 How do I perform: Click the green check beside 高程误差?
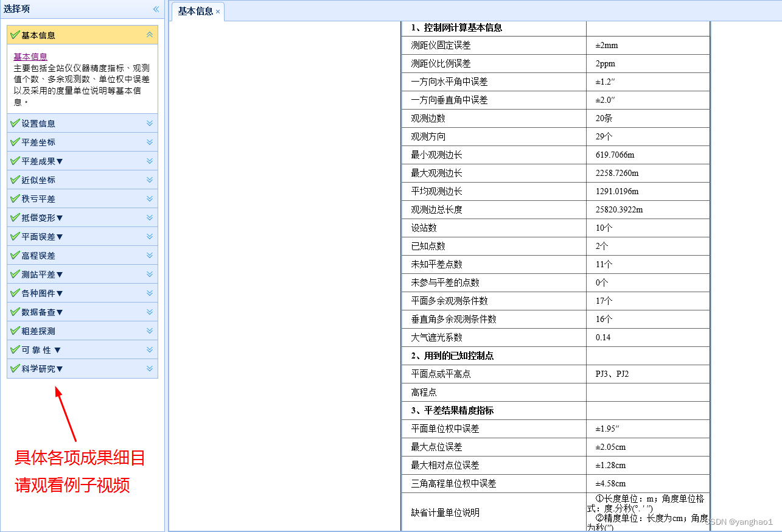coord(15,255)
